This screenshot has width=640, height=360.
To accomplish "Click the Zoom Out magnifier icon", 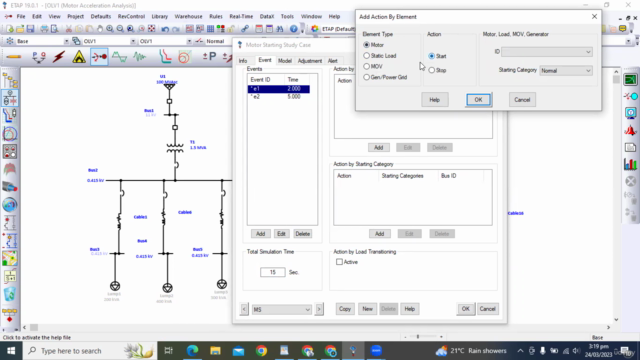I will (x=120, y=29).
